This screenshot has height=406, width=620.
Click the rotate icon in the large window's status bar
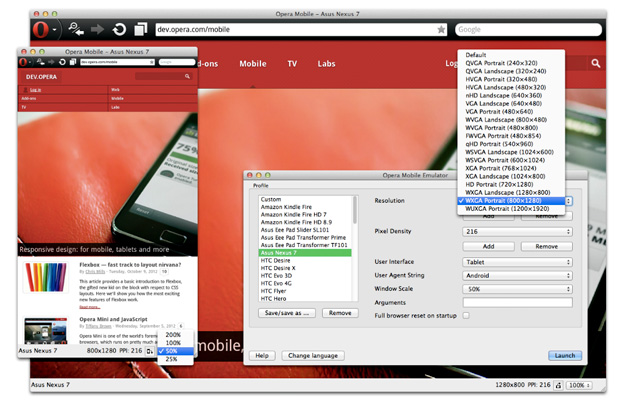[558, 385]
